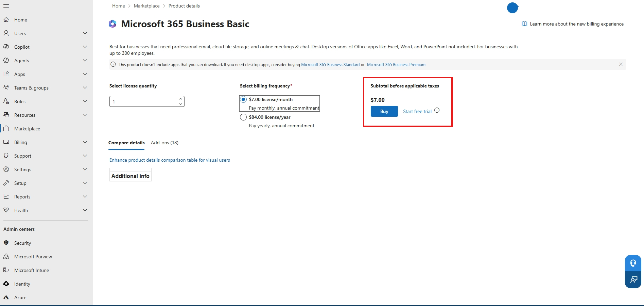The height and width of the screenshot is (306, 644).
Task: Click the Buy button
Action: (384, 111)
